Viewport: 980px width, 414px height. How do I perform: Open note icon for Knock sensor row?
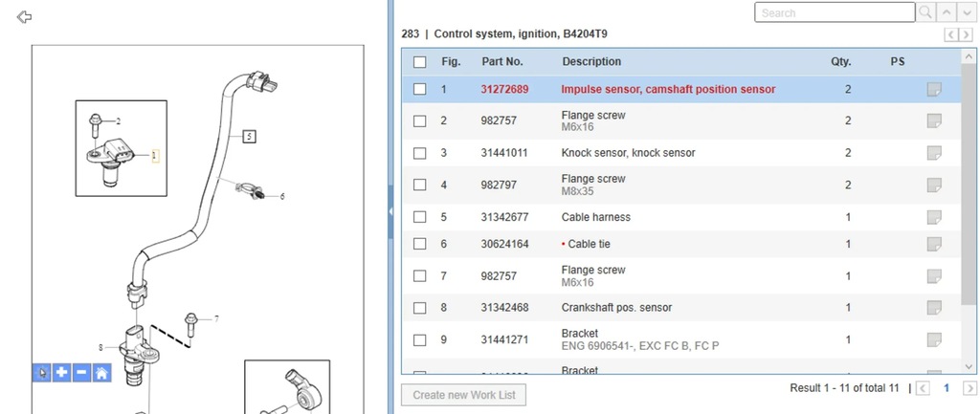point(934,153)
